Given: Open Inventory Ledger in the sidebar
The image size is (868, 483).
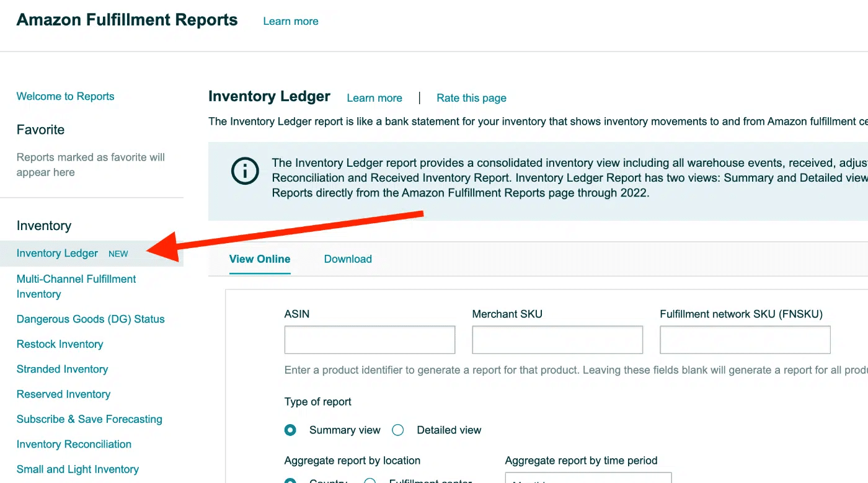Looking at the screenshot, I should (x=57, y=253).
